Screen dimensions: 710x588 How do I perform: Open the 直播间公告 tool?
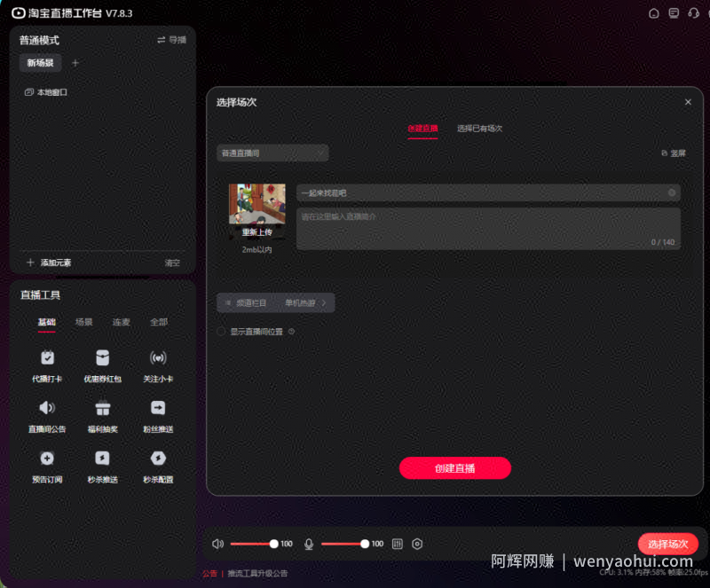click(x=47, y=416)
